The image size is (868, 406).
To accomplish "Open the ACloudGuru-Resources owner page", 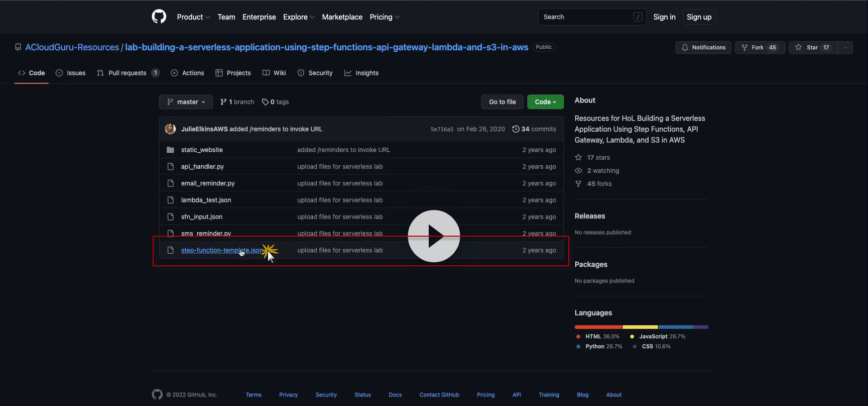I will [72, 47].
